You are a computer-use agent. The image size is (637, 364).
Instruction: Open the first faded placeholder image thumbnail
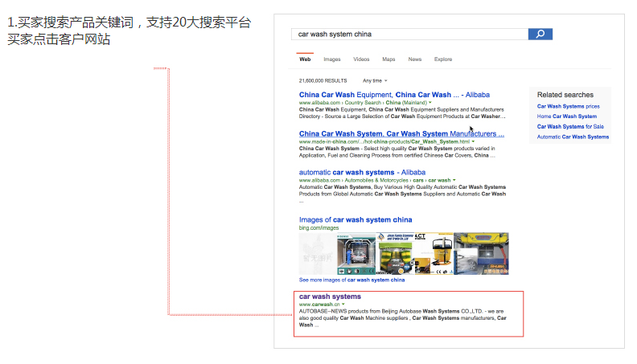pos(318,254)
